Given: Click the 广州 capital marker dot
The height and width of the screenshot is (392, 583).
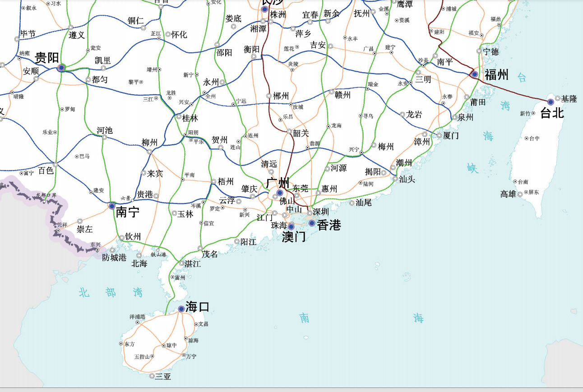Looking at the screenshot, I should click(280, 193).
